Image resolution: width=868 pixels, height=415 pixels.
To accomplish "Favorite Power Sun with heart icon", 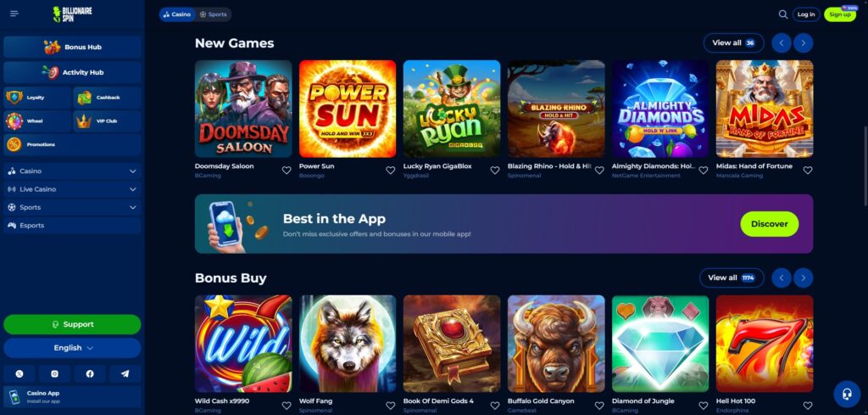I will [x=390, y=171].
